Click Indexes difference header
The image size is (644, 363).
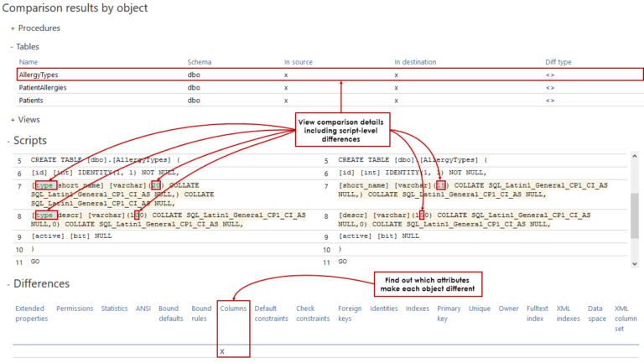[x=418, y=309]
